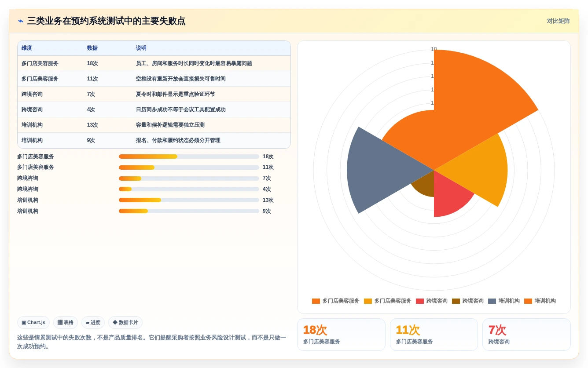Image resolution: width=588 pixels, height=368 pixels.
Task: Select the row 员工、房间和服务时长同时变化时最容易暴露问题
Action: pyautogui.click(x=154, y=63)
